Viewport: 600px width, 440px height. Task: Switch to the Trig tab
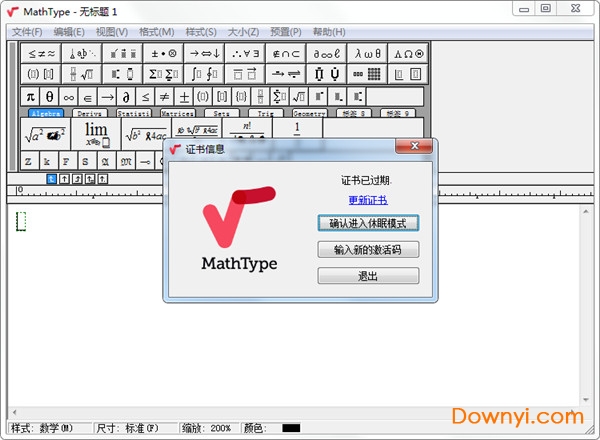[266, 113]
